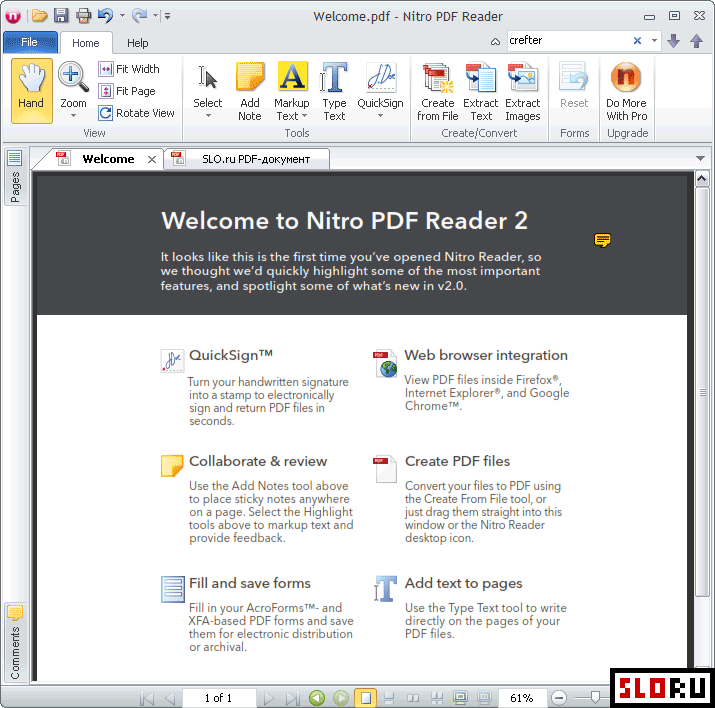Open the File menu

pyautogui.click(x=30, y=42)
